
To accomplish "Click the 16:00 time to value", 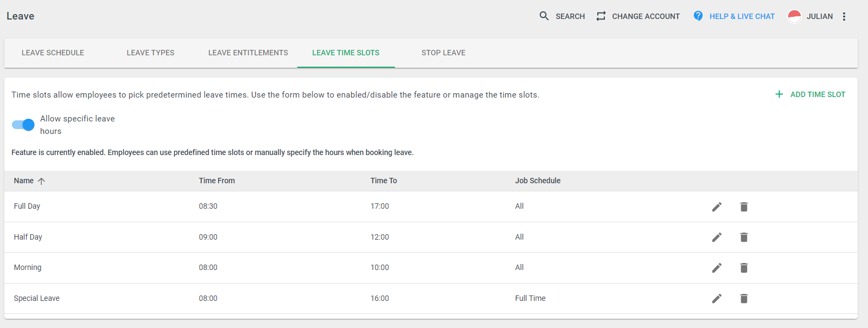I will 380,298.
